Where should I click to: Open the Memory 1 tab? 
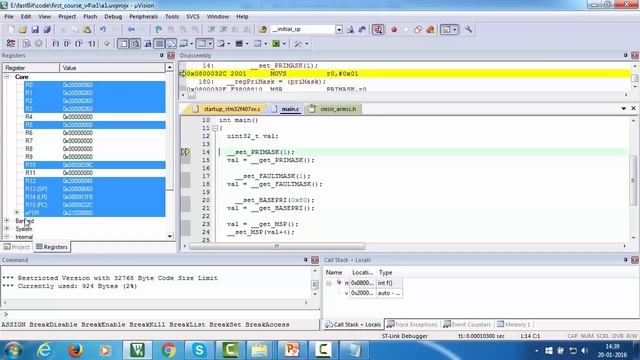coord(513,324)
